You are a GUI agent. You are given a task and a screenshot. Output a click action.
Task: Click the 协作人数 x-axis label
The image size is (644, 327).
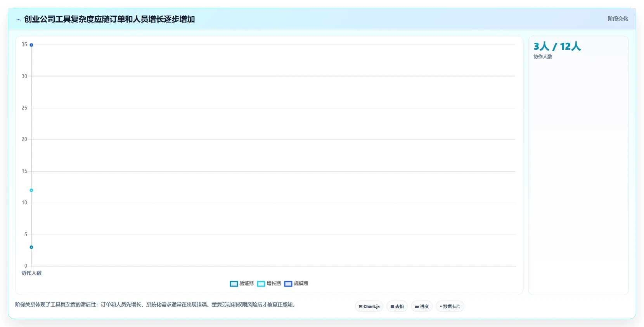tap(31, 273)
